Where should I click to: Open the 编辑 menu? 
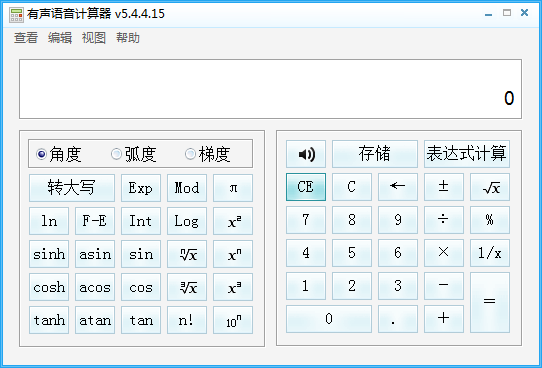coord(60,38)
